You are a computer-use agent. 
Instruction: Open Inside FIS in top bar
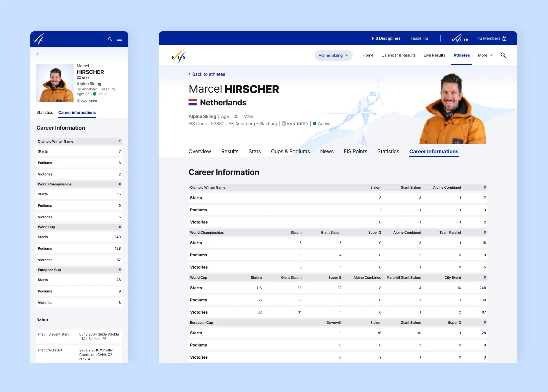coord(419,38)
